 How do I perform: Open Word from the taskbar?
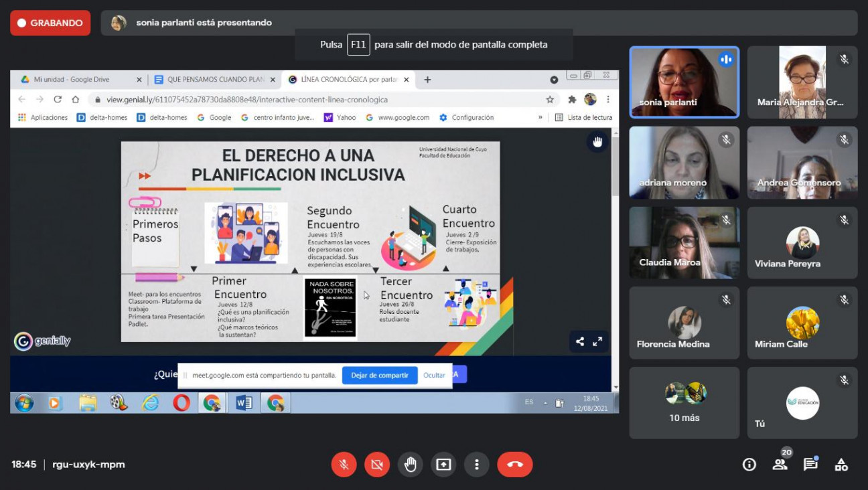244,403
